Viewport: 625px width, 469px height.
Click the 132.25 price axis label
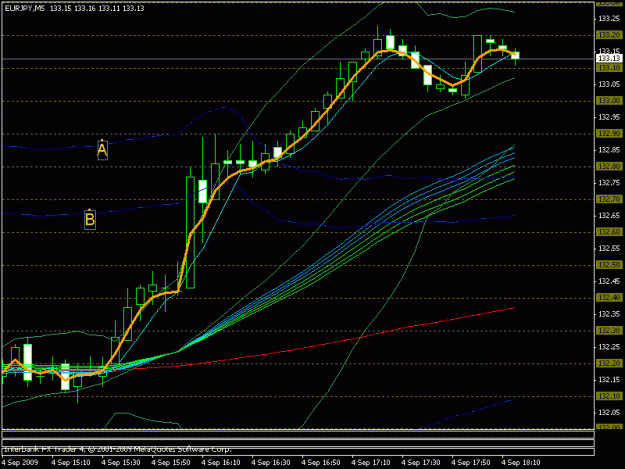click(x=609, y=347)
